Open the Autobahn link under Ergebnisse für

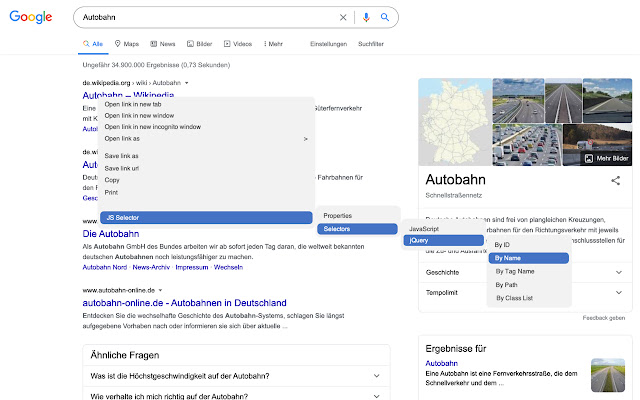click(442, 363)
